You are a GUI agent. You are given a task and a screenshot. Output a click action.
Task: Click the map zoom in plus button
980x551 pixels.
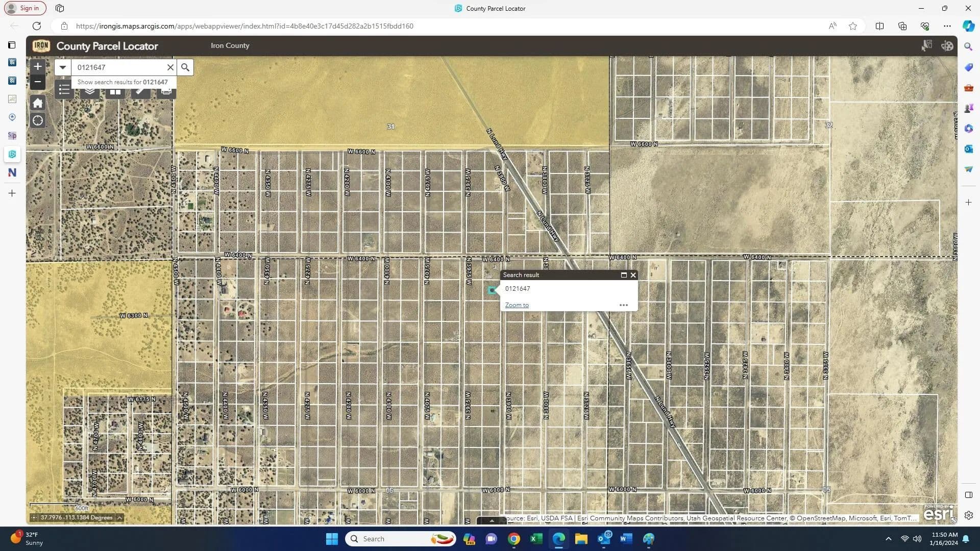click(37, 66)
